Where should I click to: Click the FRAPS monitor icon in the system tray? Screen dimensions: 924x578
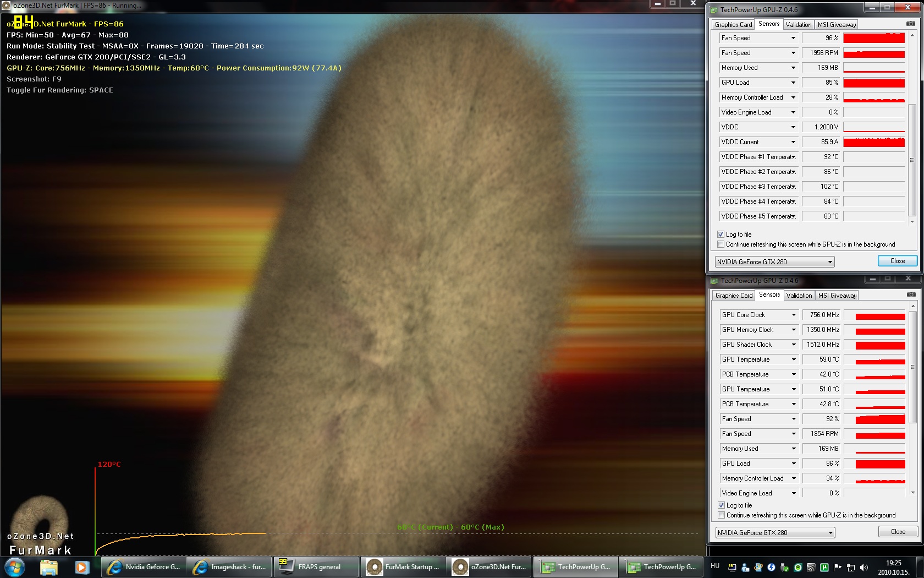pyautogui.click(x=732, y=567)
